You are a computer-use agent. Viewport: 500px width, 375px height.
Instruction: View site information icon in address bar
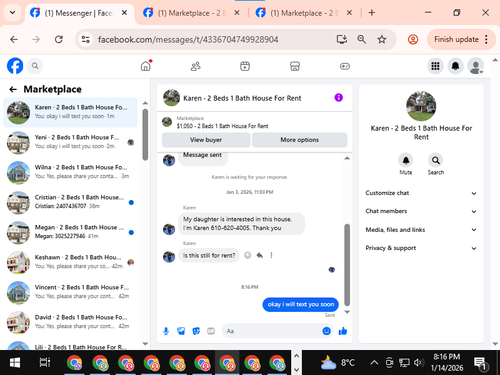click(x=86, y=39)
